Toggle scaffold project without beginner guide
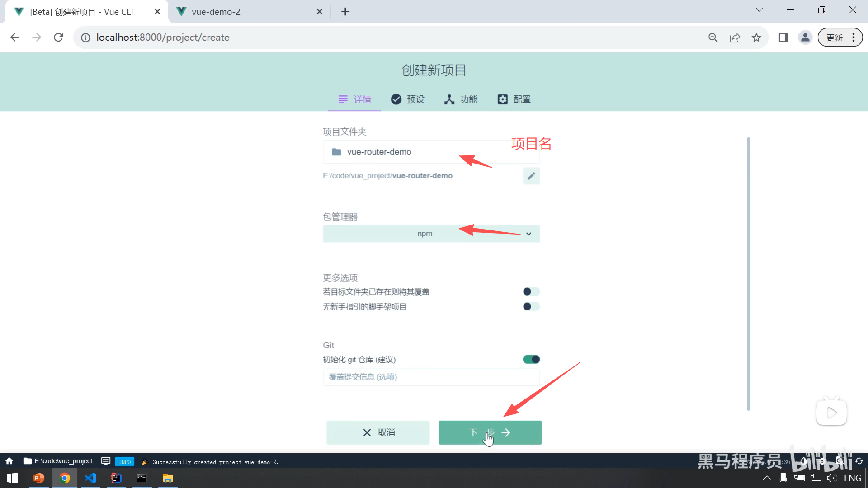This screenshot has width=868, height=488. coord(531,307)
